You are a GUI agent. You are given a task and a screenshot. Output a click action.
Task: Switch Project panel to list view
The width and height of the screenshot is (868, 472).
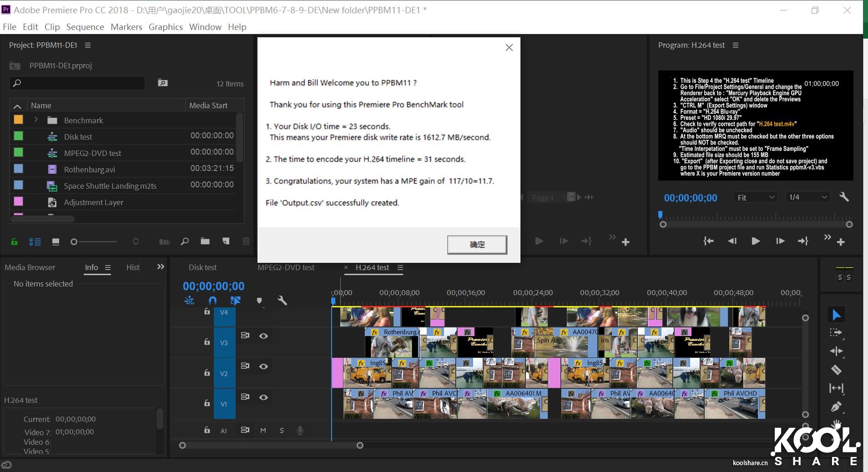[35, 242]
